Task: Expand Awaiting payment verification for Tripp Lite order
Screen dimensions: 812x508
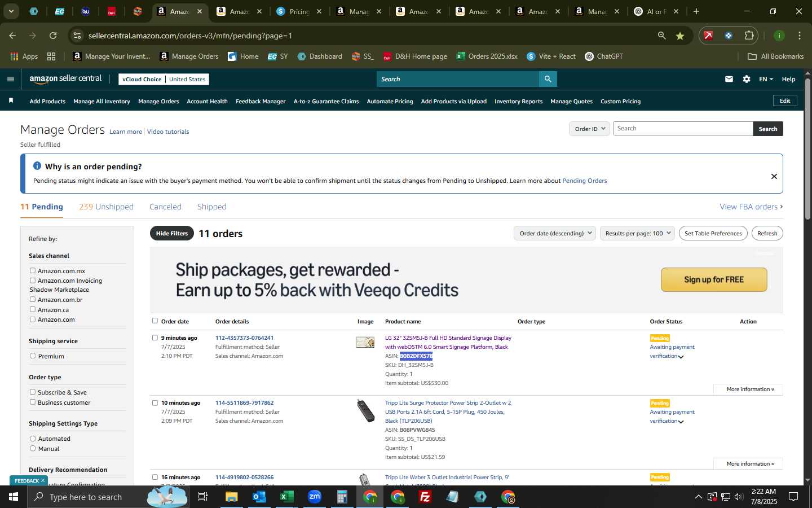Action: [681, 422]
